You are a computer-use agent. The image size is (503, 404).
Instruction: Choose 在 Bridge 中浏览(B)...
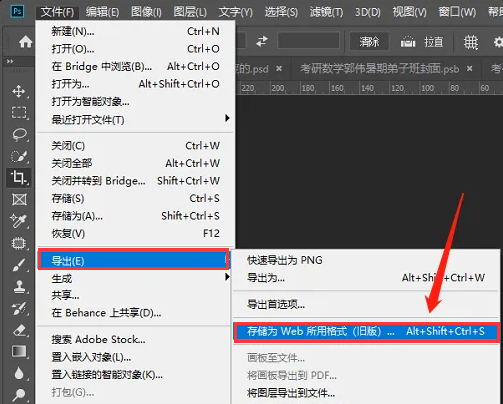tap(136, 67)
